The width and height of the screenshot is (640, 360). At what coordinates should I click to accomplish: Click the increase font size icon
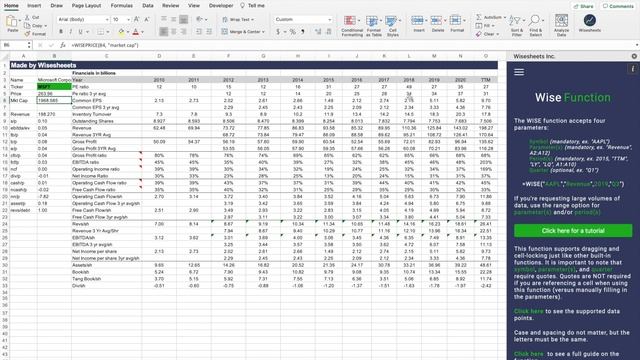[137, 19]
